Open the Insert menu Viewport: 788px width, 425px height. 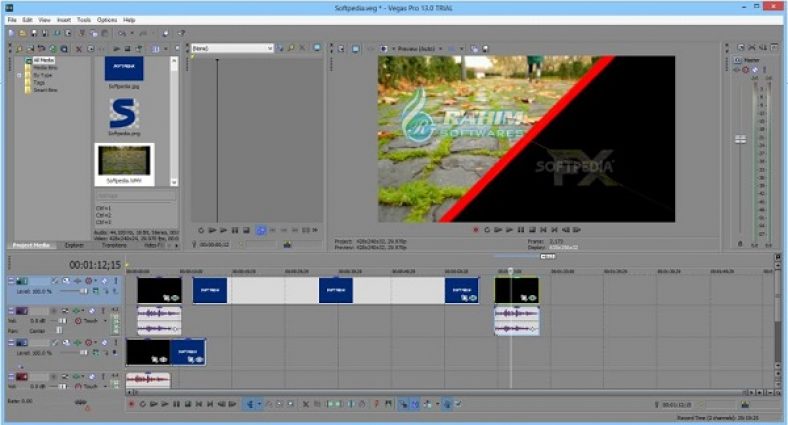tap(64, 20)
